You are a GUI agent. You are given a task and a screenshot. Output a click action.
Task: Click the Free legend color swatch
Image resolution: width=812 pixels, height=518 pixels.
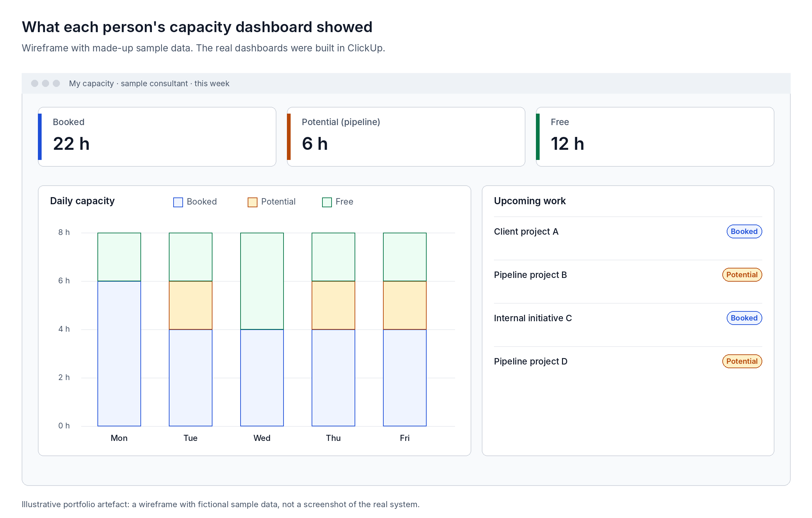tap(327, 202)
